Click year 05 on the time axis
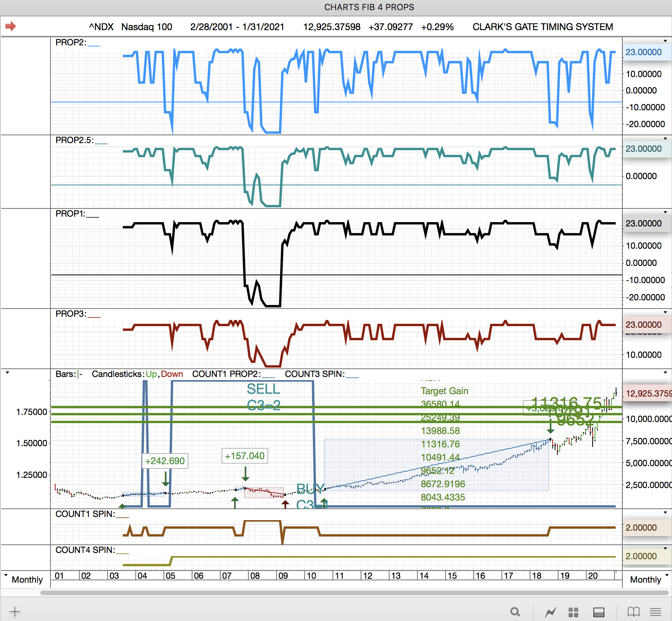Viewport: 672px width, 621px height. pyautogui.click(x=171, y=576)
